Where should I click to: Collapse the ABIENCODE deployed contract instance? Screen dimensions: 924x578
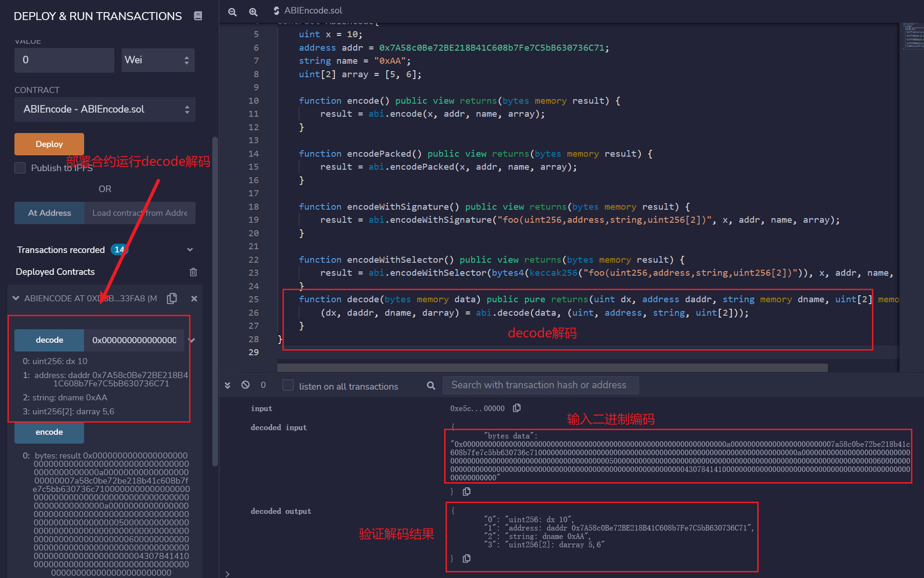16,299
